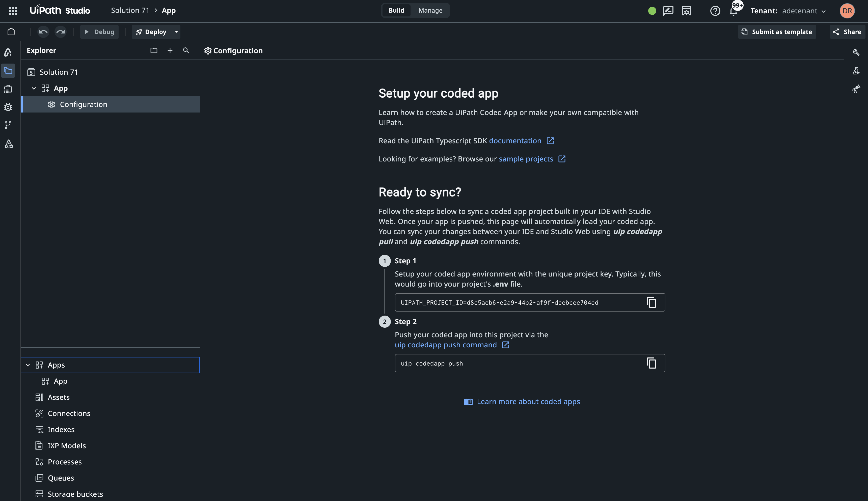Screen dimensions: 868x501
Task: Click the new folder icon in Explorer
Action: point(154,51)
